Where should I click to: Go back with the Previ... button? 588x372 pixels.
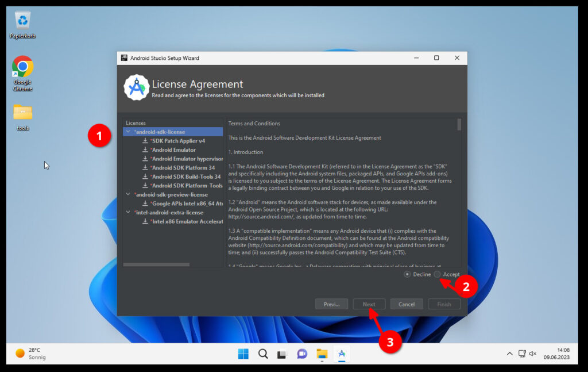coord(331,304)
